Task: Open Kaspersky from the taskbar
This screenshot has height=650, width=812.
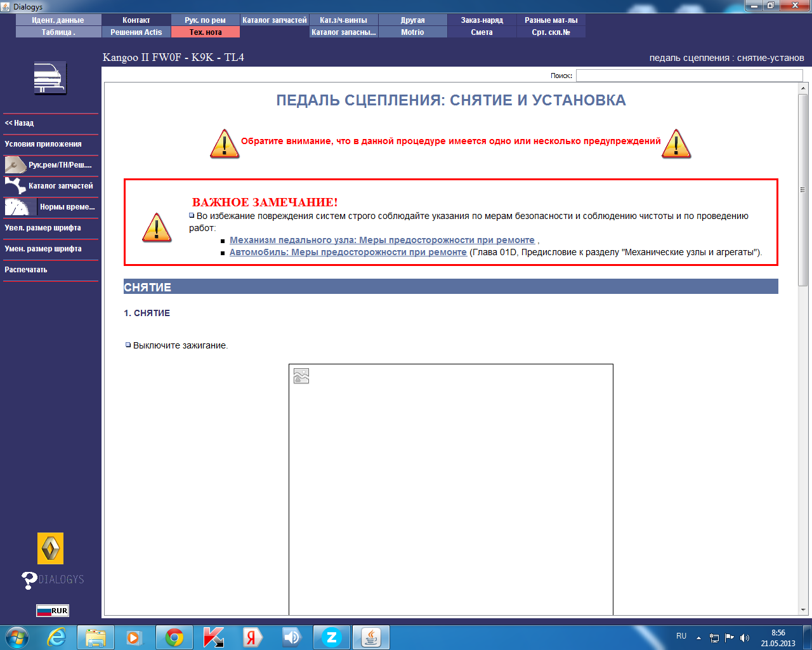Action: (x=214, y=637)
